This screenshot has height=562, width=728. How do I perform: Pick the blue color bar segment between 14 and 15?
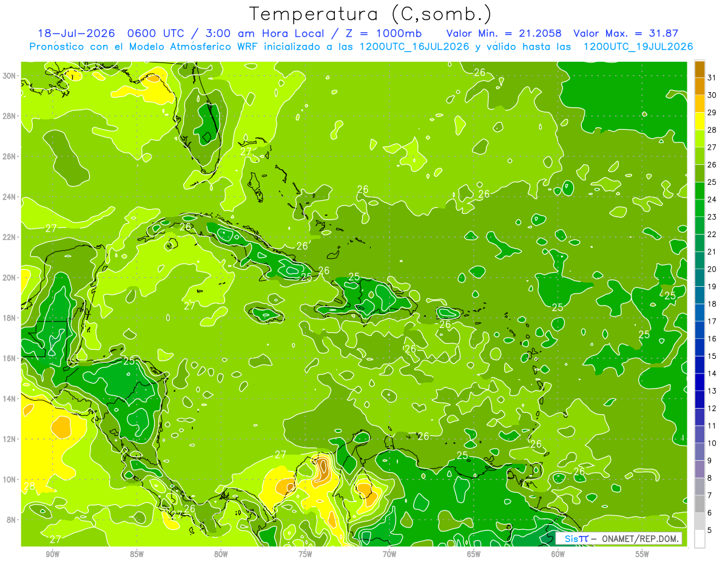click(699, 365)
